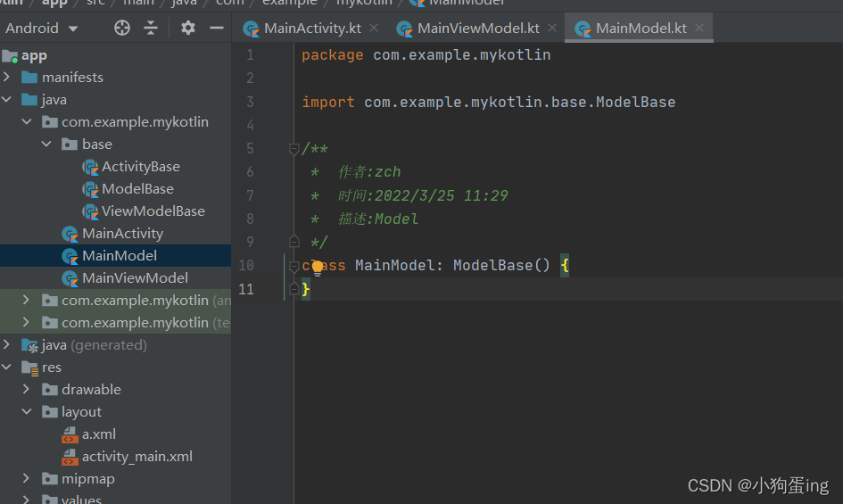
Task: Expand the drawable folder
Action: pos(27,390)
